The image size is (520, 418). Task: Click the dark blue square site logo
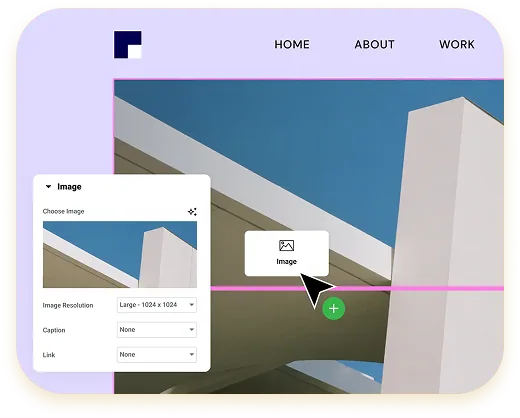128,45
